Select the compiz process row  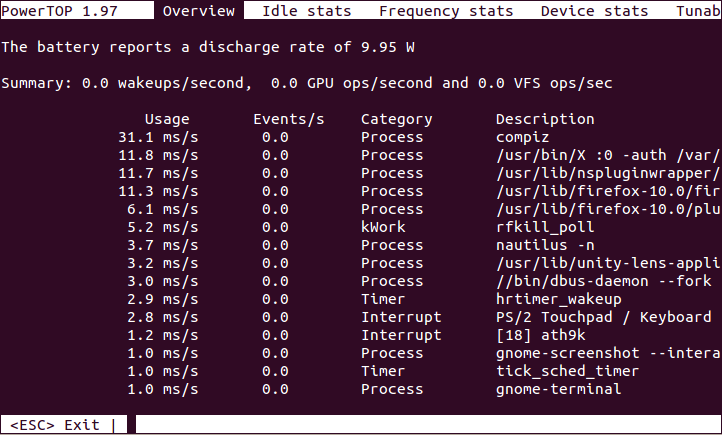click(x=523, y=137)
